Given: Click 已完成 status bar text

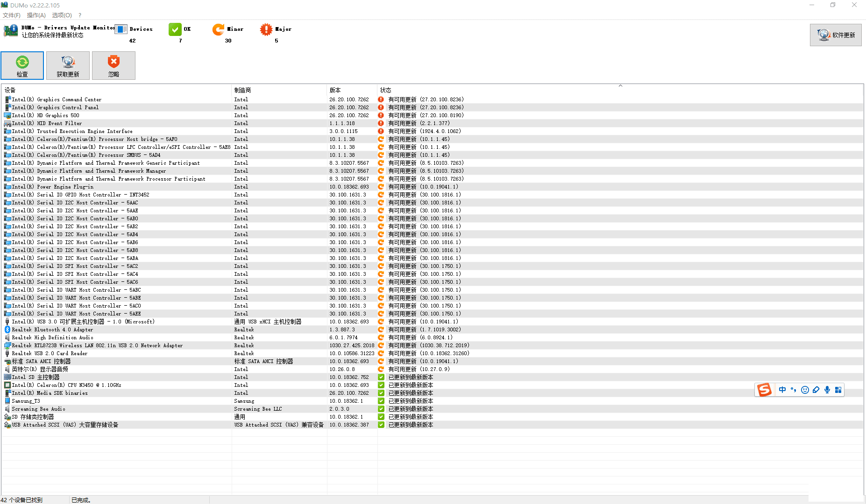Looking at the screenshot, I should tap(81, 500).
